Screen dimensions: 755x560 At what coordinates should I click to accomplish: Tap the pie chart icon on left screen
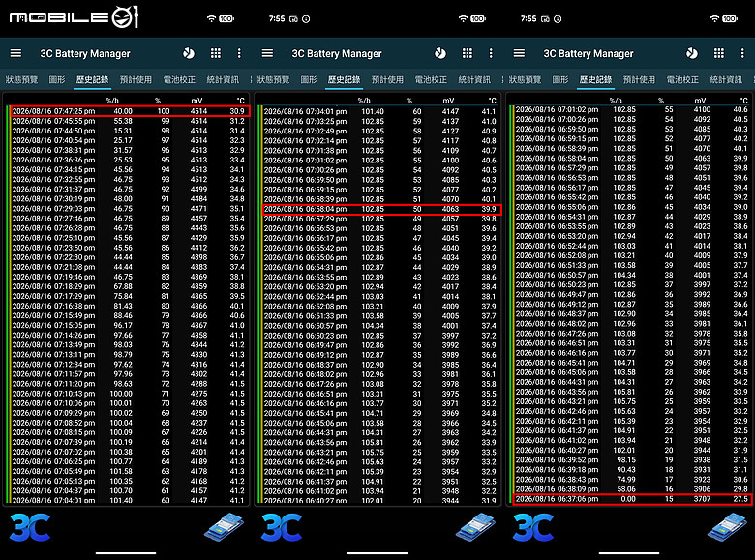(189, 53)
